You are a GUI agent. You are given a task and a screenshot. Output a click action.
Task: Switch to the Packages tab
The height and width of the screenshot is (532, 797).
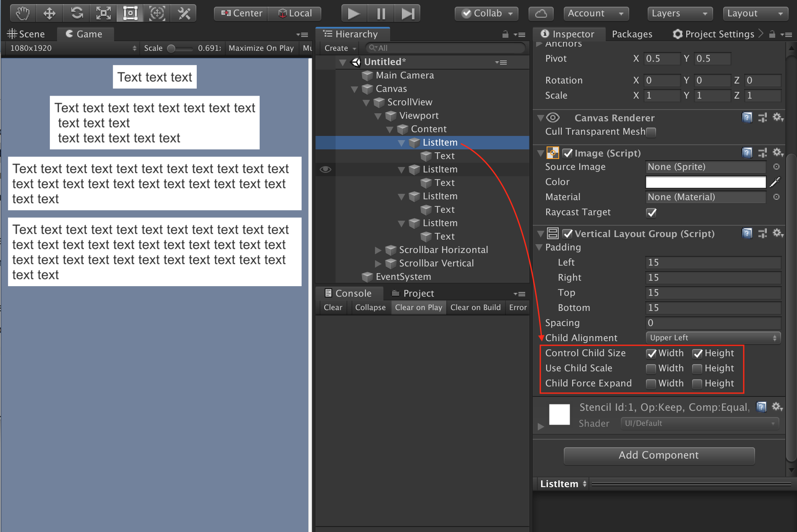tap(632, 34)
